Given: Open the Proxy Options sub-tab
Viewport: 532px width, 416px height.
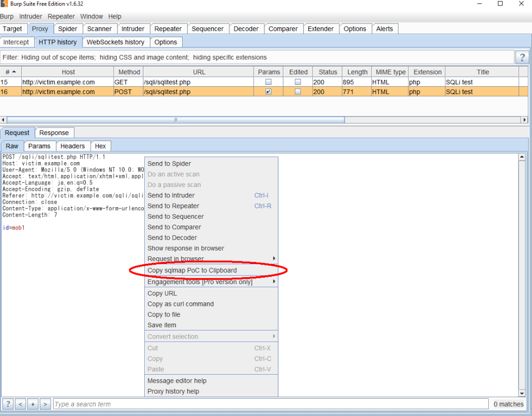Looking at the screenshot, I should pos(166,42).
